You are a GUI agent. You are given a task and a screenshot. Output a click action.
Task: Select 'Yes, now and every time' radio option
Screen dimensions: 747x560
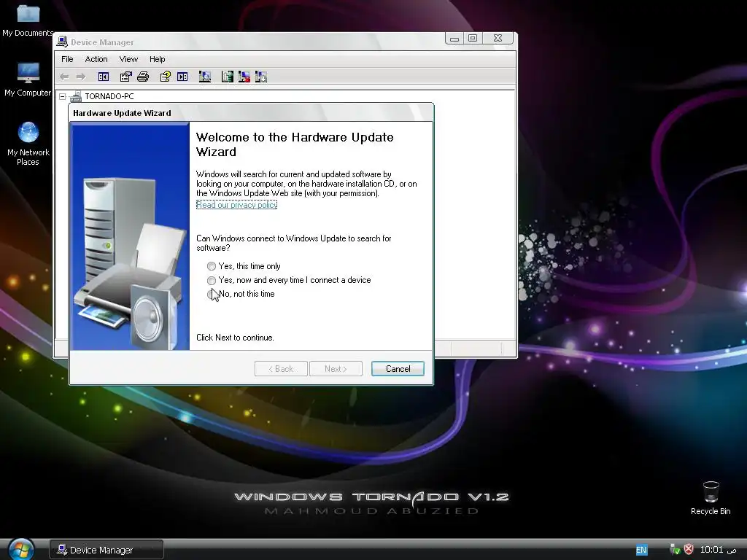pyautogui.click(x=212, y=280)
